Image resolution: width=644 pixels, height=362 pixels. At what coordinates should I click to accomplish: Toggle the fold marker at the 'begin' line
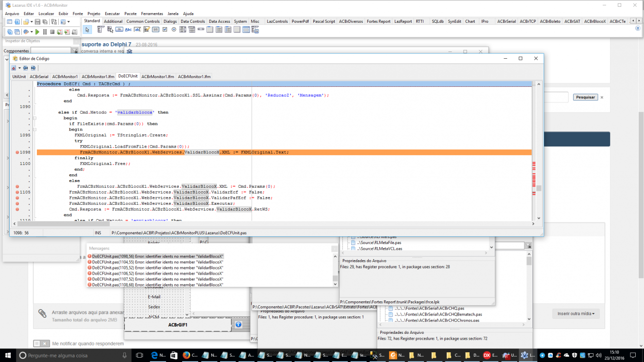click(34, 118)
